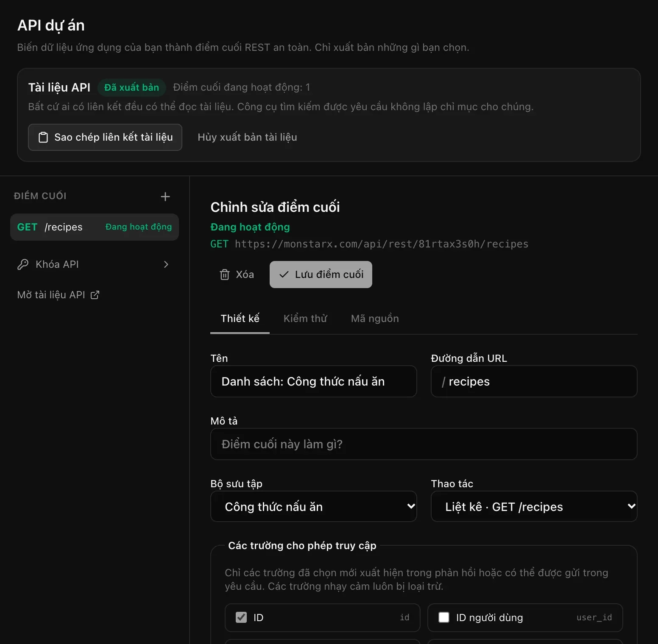The image size is (658, 644).
Task: Switch to the Mã nguồn tab
Action: coord(375,319)
